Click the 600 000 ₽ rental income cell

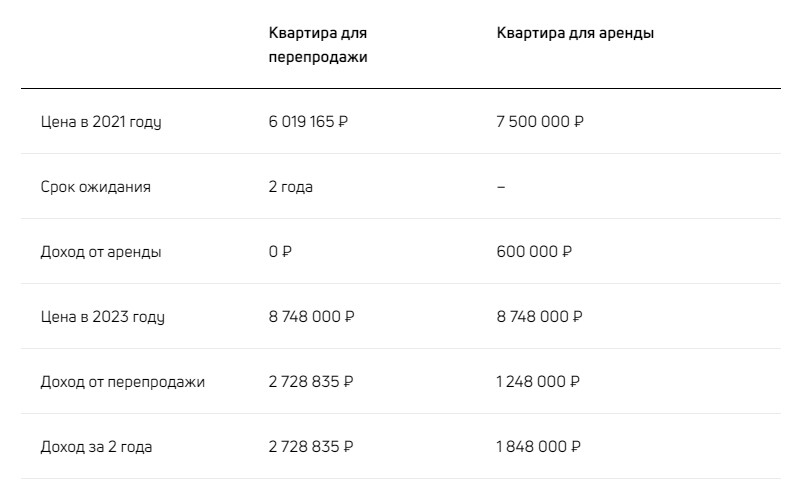point(535,252)
